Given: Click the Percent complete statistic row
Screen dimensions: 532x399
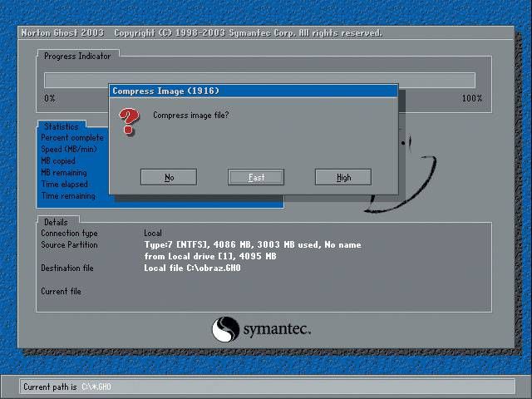Looking at the screenshot, I should pyautogui.click(x=72, y=138).
